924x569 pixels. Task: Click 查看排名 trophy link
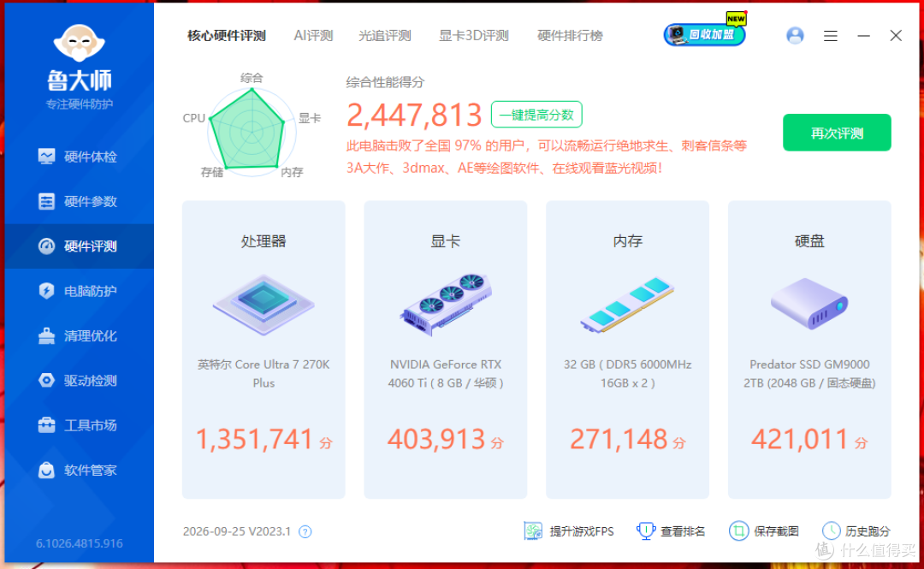tap(671, 531)
